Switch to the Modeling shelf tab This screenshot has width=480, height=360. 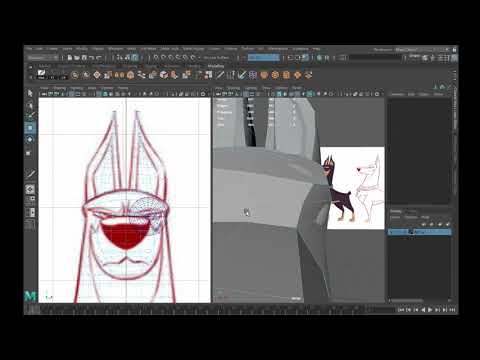pos(216,66)
